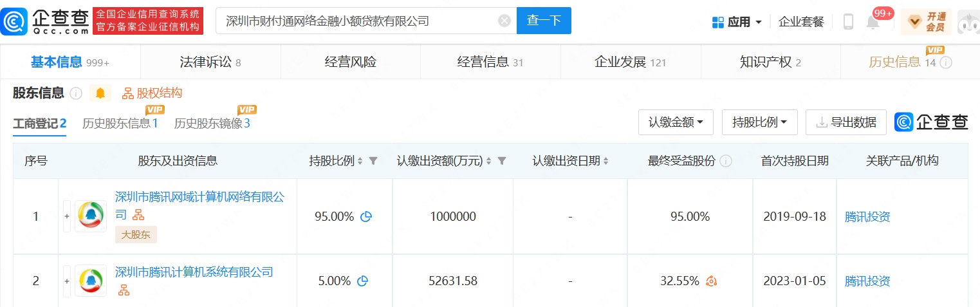The width and height of the screenshot is (980, 307).
Task: Click the Qcc.com logo
Action: [45, 21]
